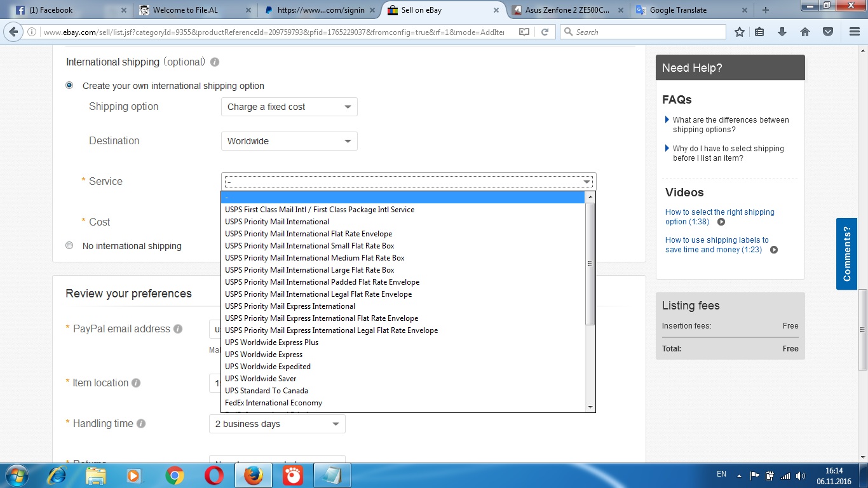The height and width of the screenshot is (488, 868).
Task: Open Firefox hamburger menu
Action: [854, 32]
